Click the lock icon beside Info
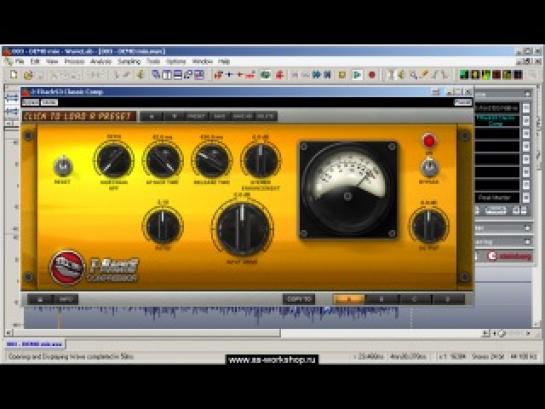545x409 pixels. (x=40, y=299)
